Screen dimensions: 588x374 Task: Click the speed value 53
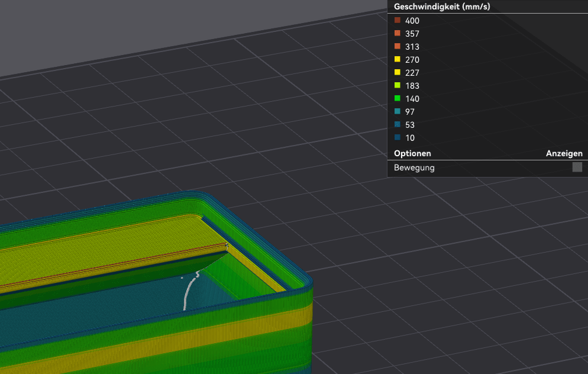coord(409,125)
